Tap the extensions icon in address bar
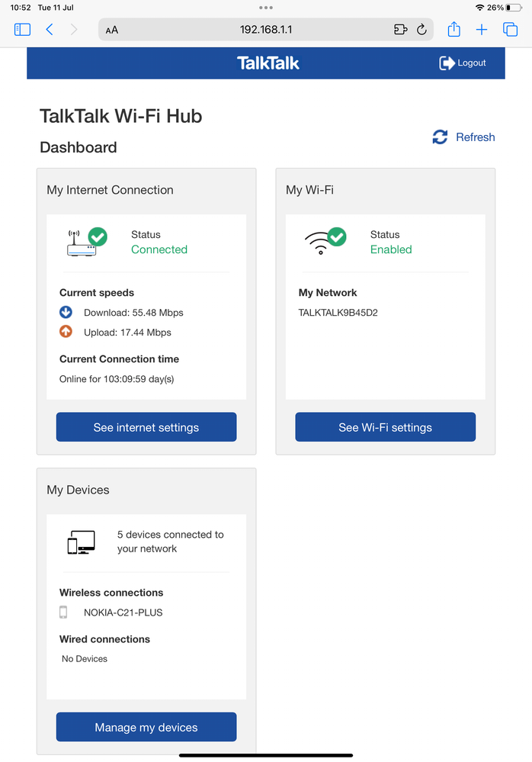The width and height of the screenshot is (532, 762). (400, 30)
